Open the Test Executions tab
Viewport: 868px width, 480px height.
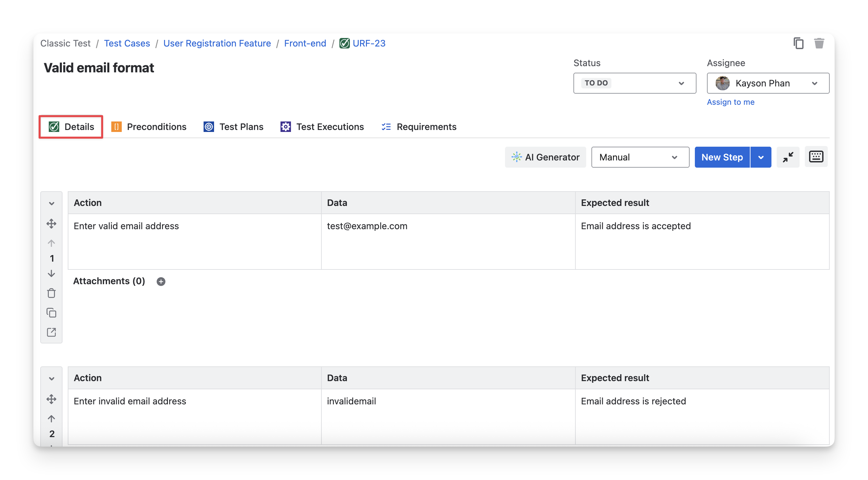tap(322, 127)
